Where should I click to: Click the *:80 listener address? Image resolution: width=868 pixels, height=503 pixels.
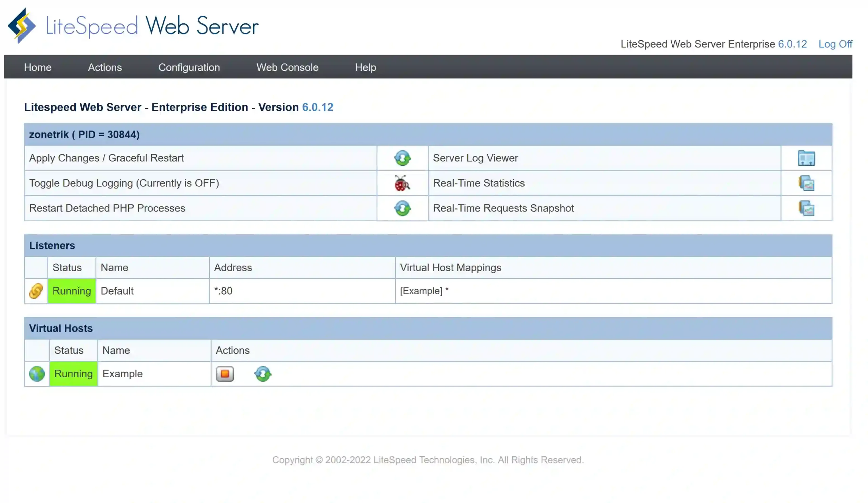[x=223, y=291]
